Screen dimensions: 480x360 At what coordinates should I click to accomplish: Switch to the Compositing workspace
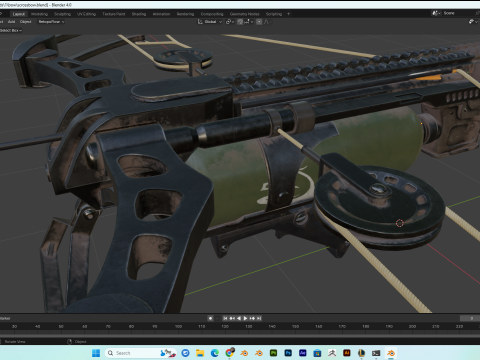pos(212,14)
